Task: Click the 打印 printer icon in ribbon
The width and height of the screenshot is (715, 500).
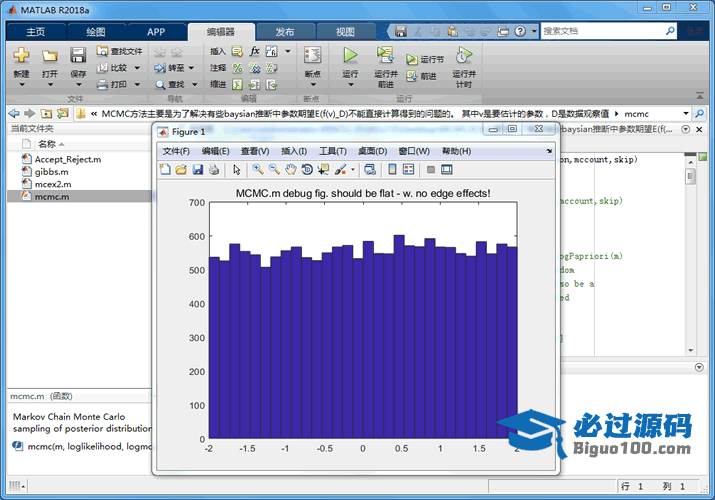Action: (103, 84)
